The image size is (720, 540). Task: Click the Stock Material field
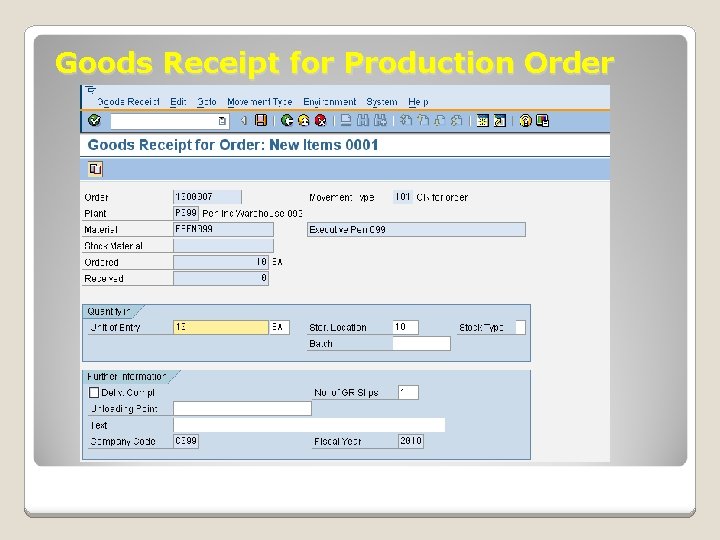coord(223,246)
